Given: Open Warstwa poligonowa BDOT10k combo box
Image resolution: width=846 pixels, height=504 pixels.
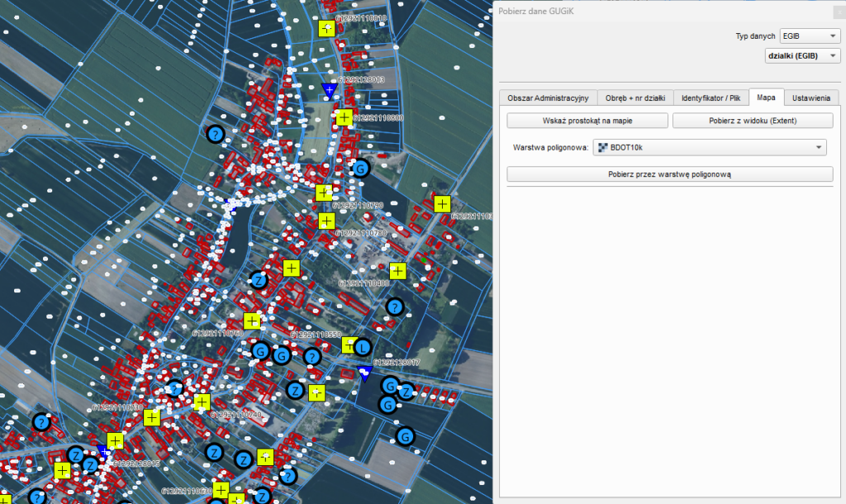Looking at the screenshot, I should pos(710,147).
